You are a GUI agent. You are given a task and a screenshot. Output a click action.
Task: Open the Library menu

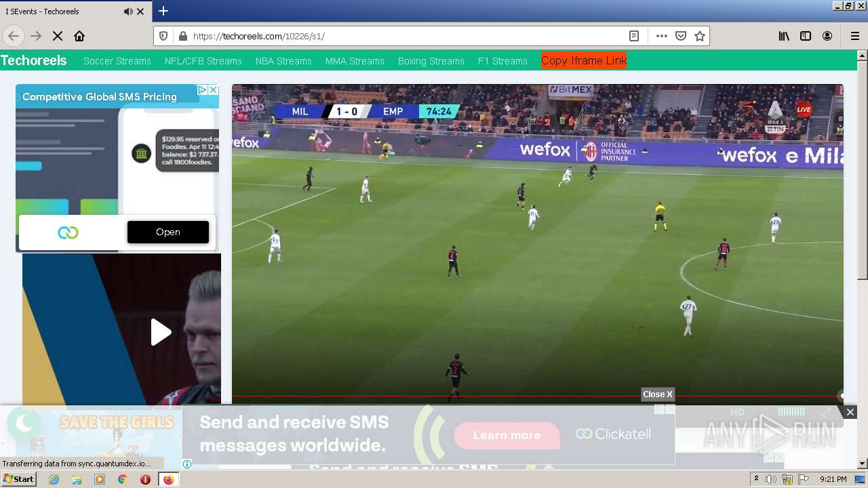pyautogui.click(x=784, y=36)
